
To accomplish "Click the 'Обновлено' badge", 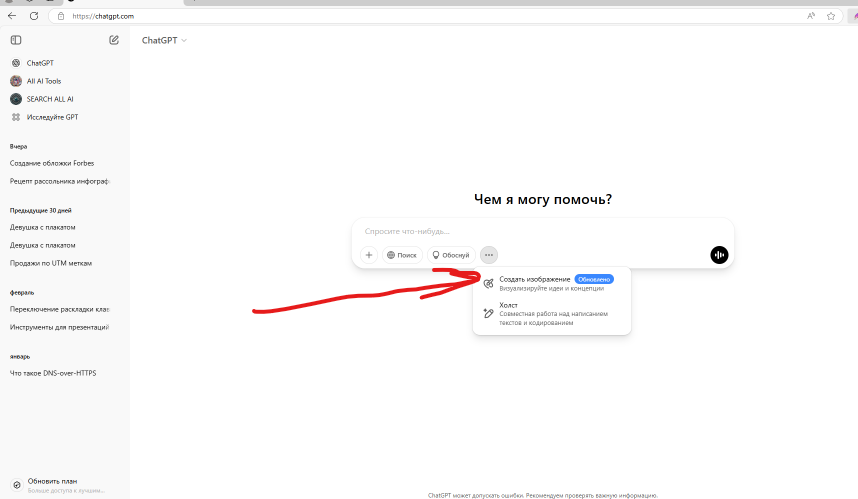I will (x=594, y=279).
